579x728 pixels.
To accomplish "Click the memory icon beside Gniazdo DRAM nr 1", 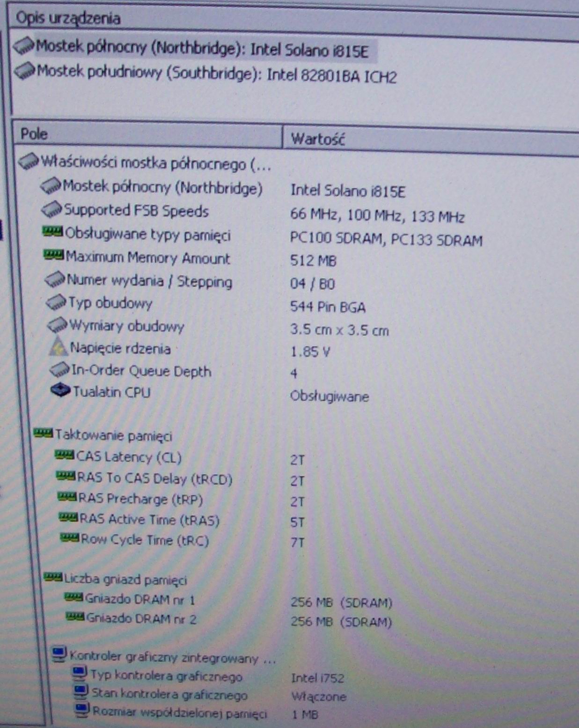I will pos(73,596).
